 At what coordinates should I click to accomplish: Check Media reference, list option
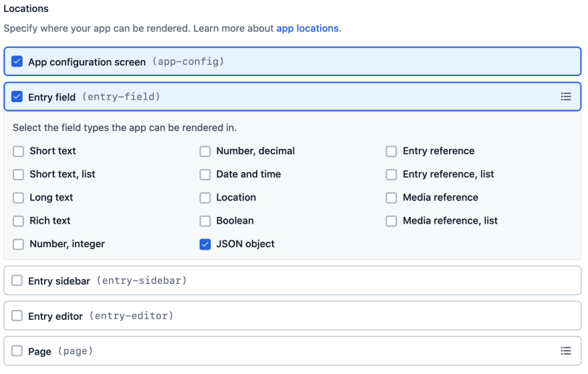pos(391,221)
